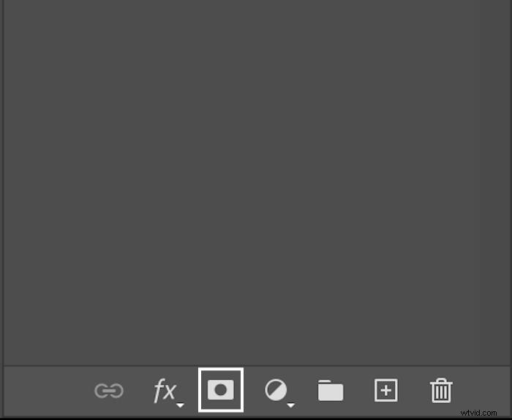
Task: Hit the trash bin button in the panel footer
Action: [441, 390]
